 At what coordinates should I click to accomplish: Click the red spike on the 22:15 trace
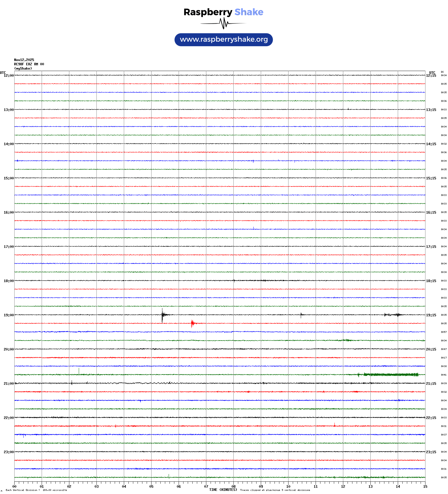tap(334, 425)
